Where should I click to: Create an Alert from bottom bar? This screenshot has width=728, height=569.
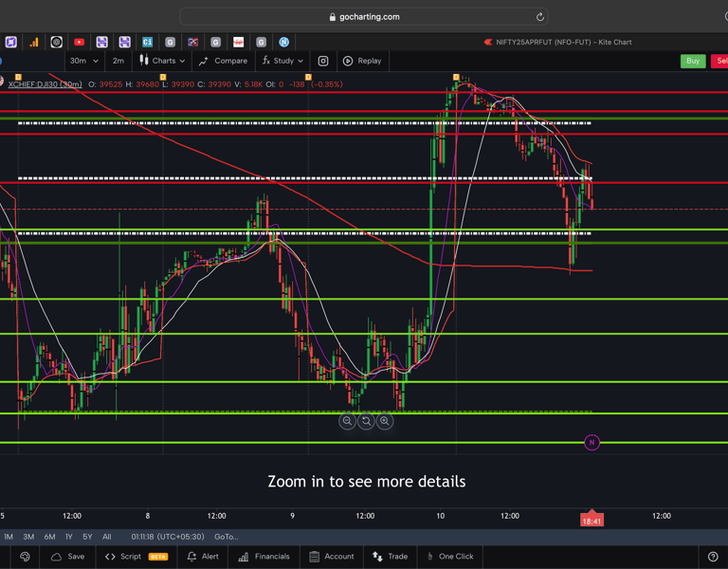203,557
